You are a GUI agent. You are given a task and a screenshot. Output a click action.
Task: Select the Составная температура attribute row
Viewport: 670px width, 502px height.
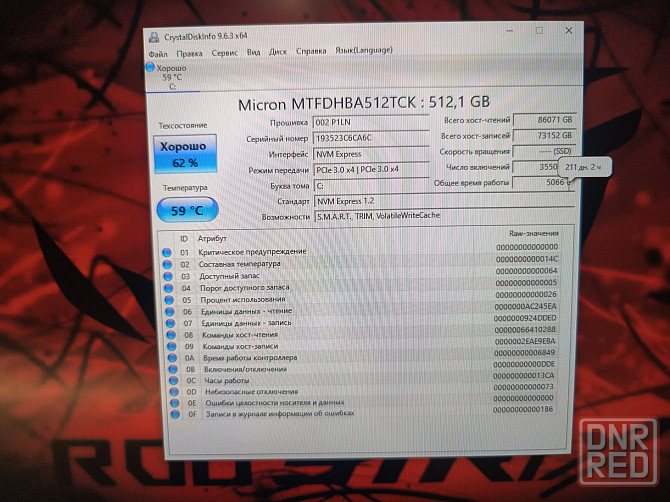(x=361, y=262)
